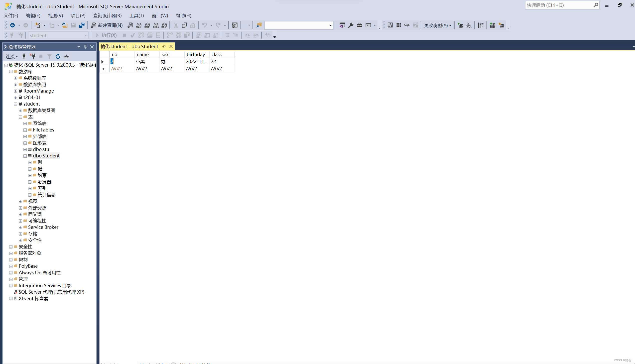Viewport: 635px width, 364px height.
Task: Collapse the dbo.Student table node
Action: (x=25, y=156)
